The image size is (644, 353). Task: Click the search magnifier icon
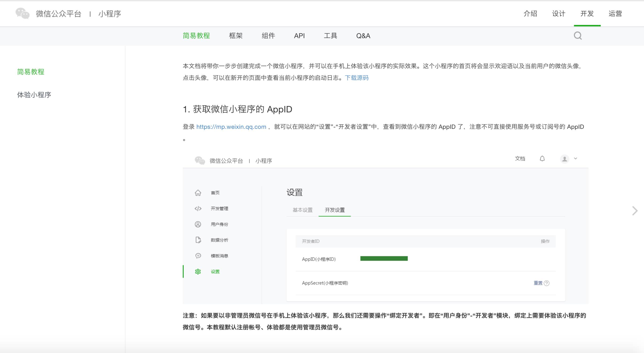pyautogui.click(x=578, y=36)
